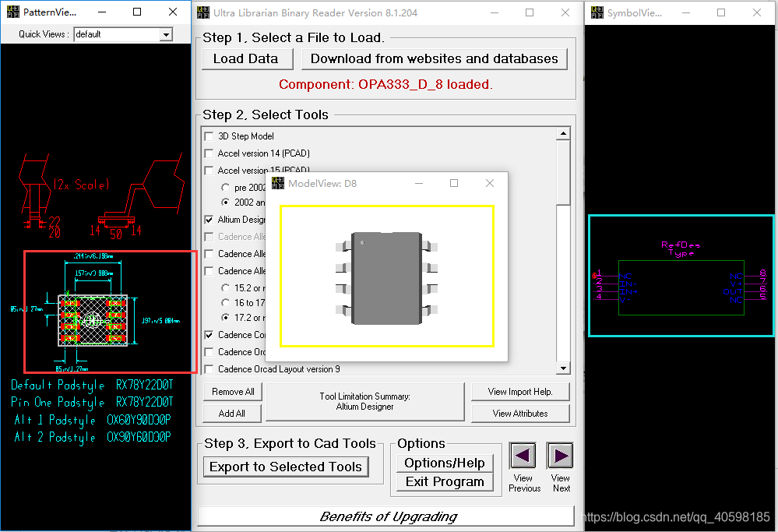Select the pre 2002 radio option

(x=225, y=188)
